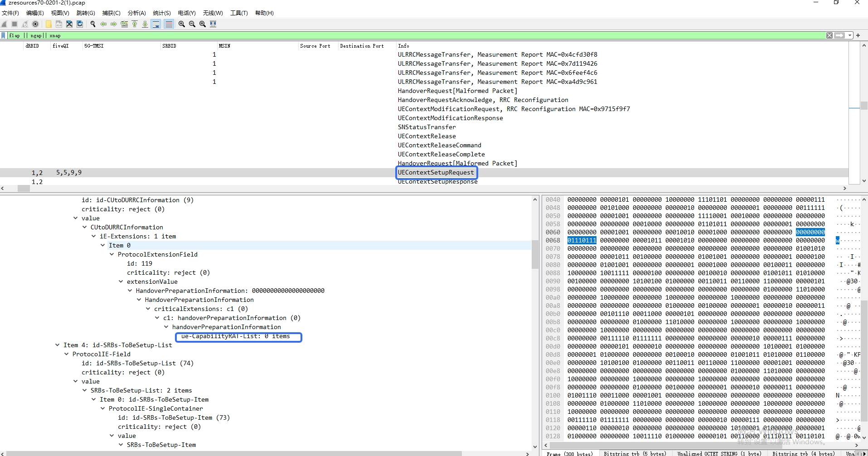The width and height of the screenshot is (868, 456).
Task: Open the 捕获(C) menu
Action: pyautogui.click(x=111, y=13)
